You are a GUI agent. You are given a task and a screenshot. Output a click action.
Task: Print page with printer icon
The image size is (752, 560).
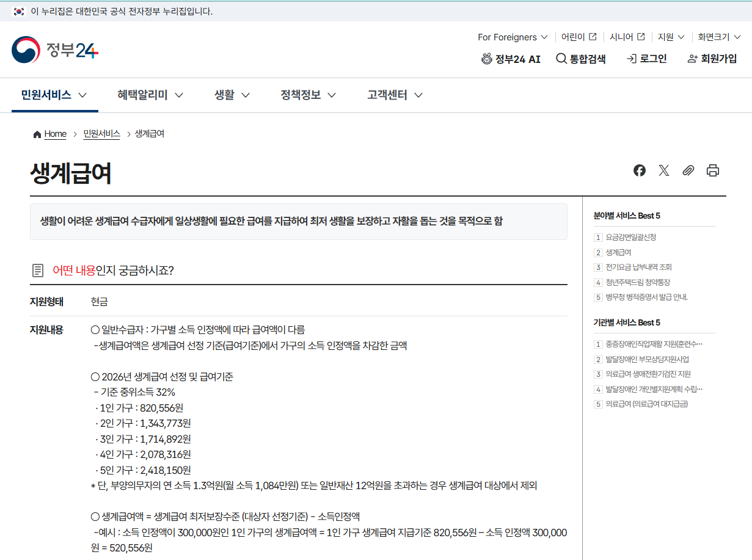(713, 170)
